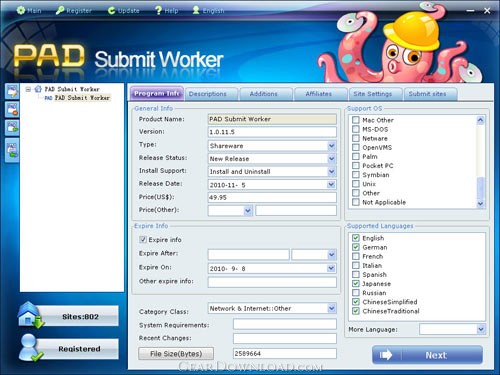The width and height of the screenshot is (500, 375).
Task: Click the PAD icon with the orange badge
Action: pos(12,110)
